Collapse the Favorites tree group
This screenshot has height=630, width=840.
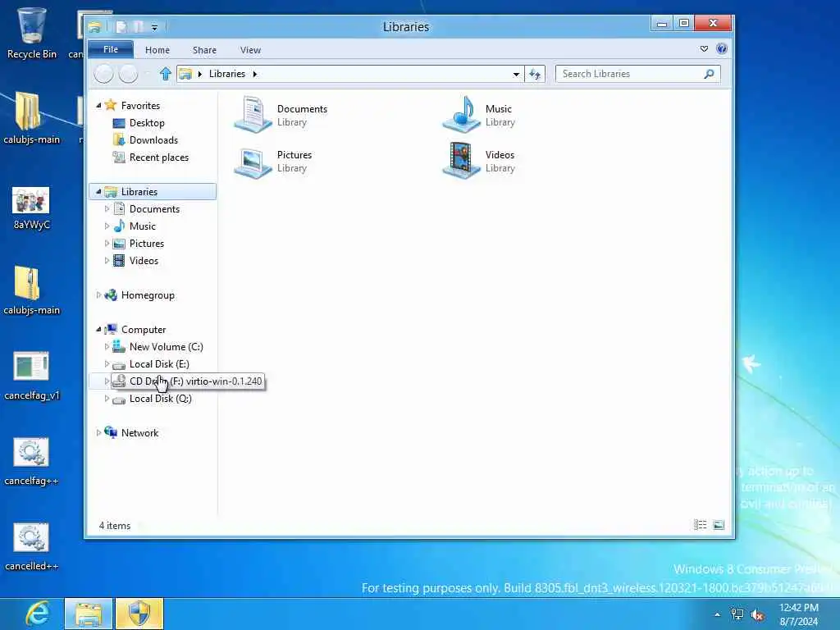tap(98, 106)
